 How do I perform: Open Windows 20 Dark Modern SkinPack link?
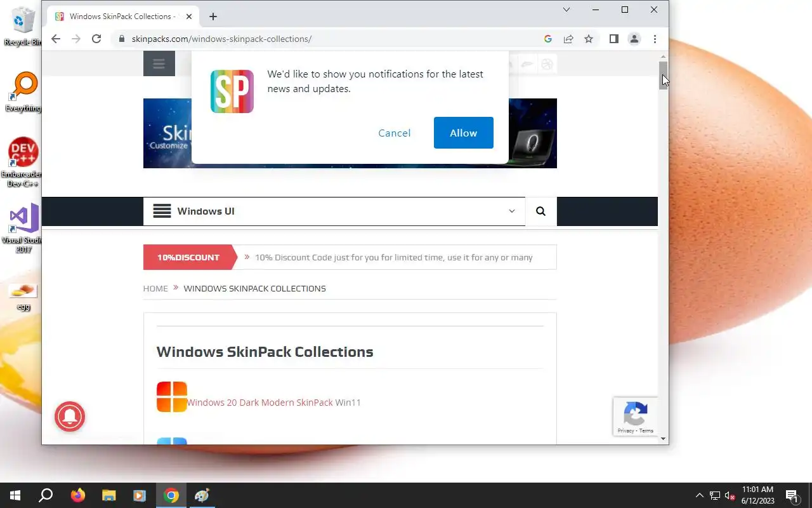click(x=259, y=403)
